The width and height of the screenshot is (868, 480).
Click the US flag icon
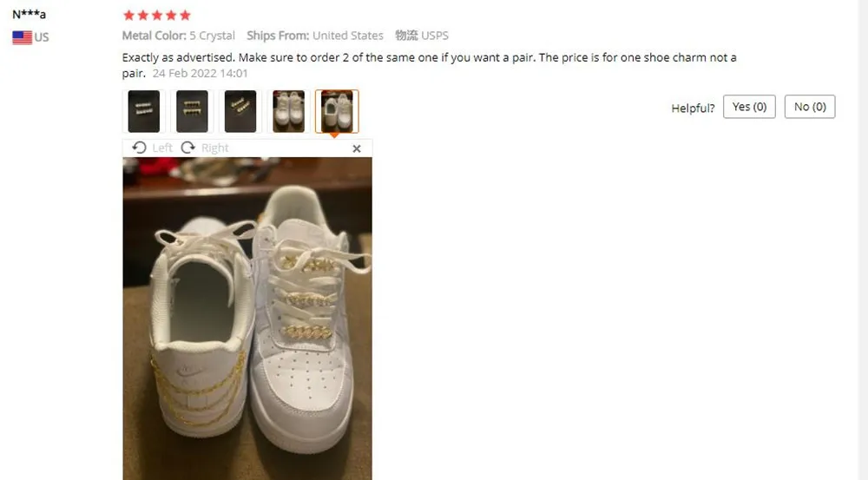pyautogui.click(x=23, y=37)
